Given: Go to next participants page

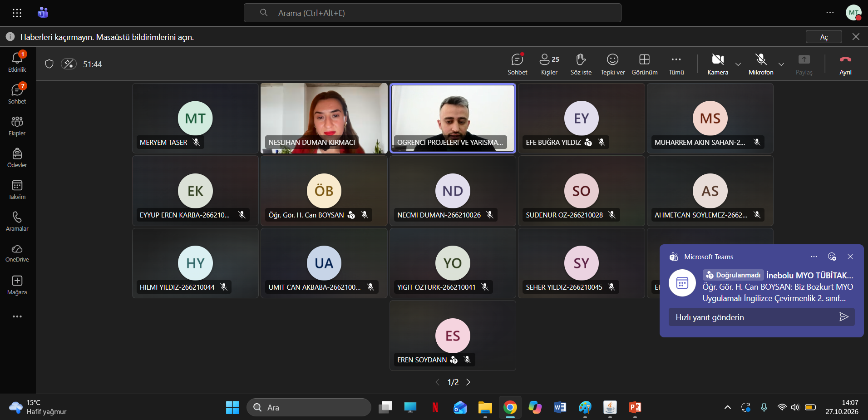Looking at the screenshot, I should tap(468, 382).
